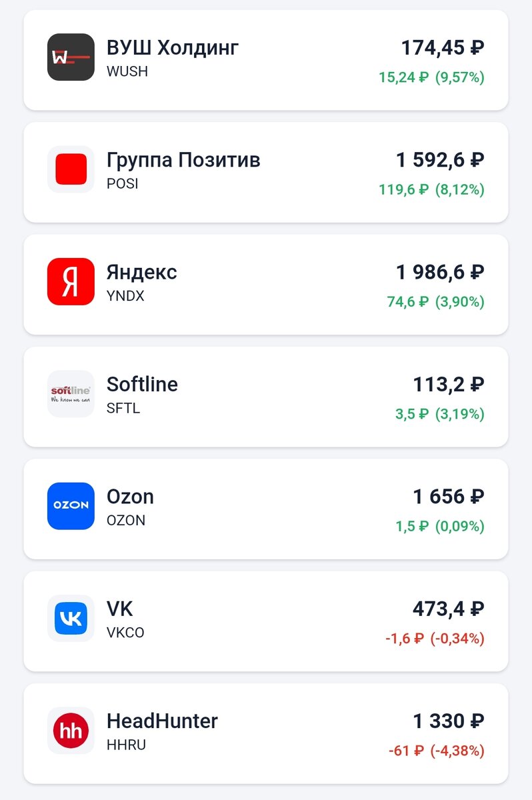This screenshot has height=800, width=532.
Task: Click the VKCO ticker label
Action: [x=125, y=633]
